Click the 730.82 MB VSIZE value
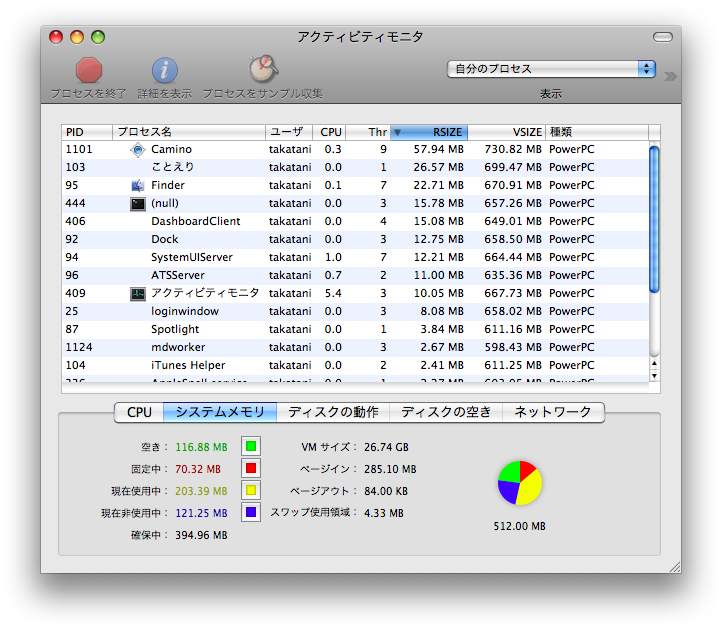This screenshot has height=629, width=722. [x=512, y=149]
